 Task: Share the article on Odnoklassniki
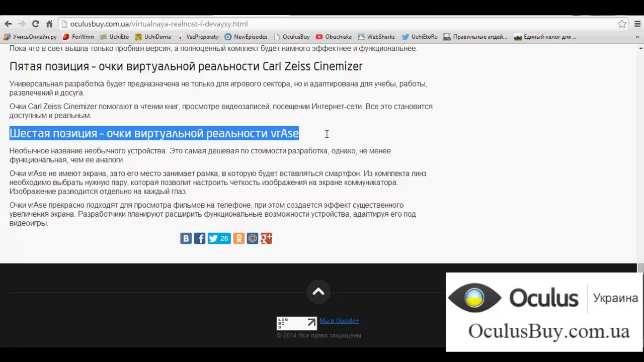tap(239, 238)
